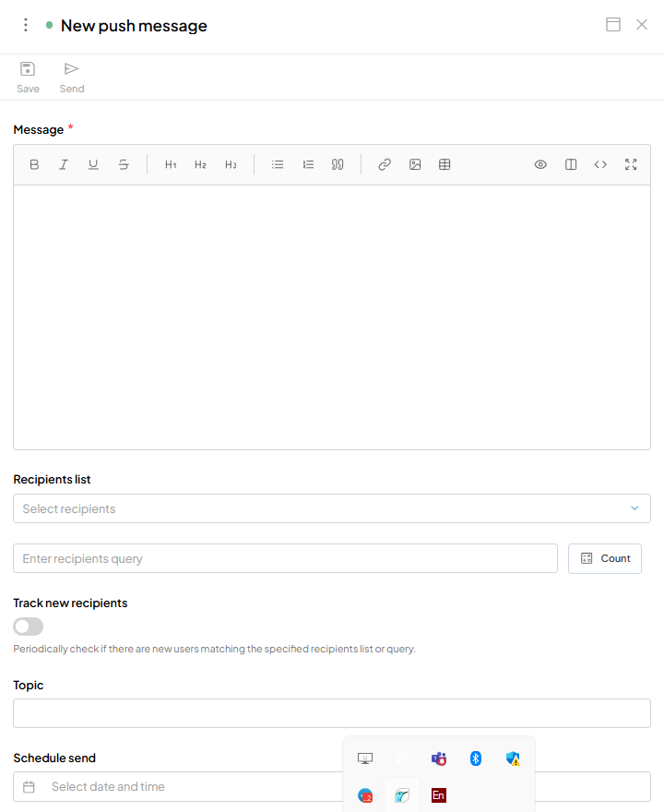This screenshot has height=812, width=664.
Task: Apply strikethrough formatting
Action: tap(124, 164)
